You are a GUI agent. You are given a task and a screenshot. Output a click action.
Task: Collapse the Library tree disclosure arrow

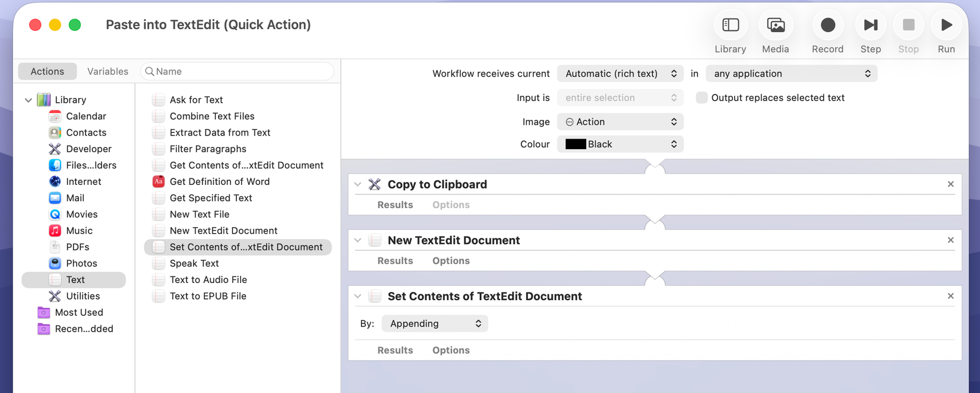click(x=29, y=100)
